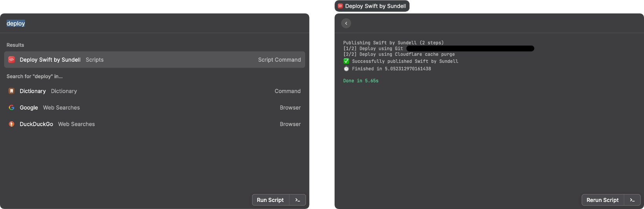Click "Web Searches" subtitle on the Google row
The width and height of the screenshot is (644, 209).
(61, 108)
